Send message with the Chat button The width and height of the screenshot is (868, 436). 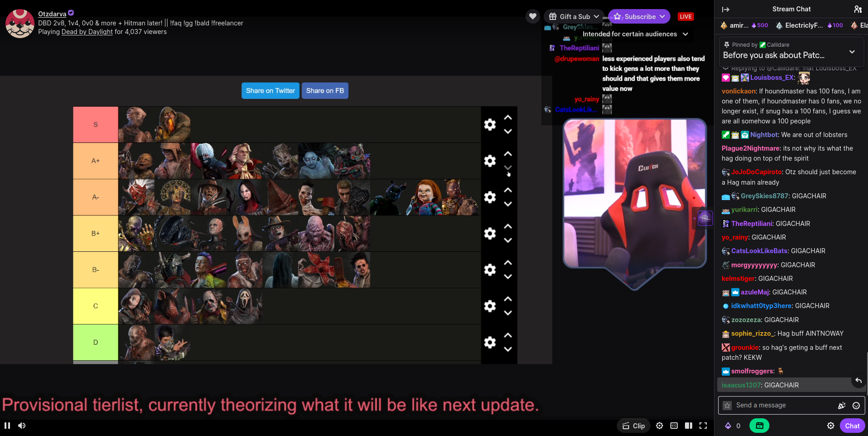coord(852,426)
